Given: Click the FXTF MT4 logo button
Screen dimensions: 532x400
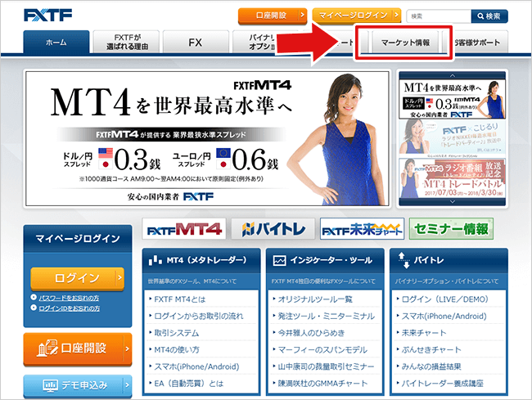Looking at the screenshot, I should click(184, 229).
